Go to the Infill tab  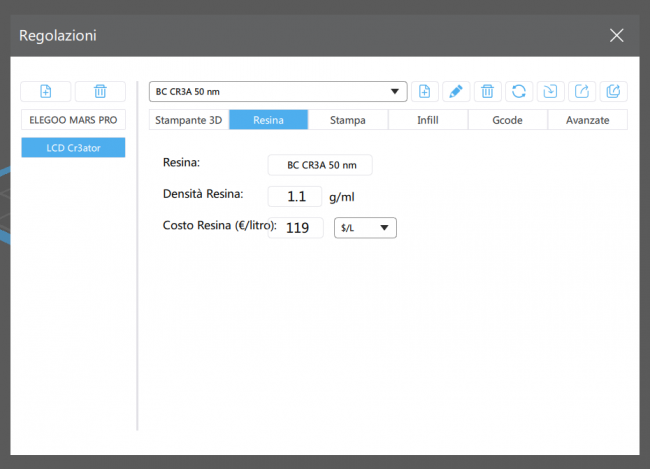click(428, 120)
